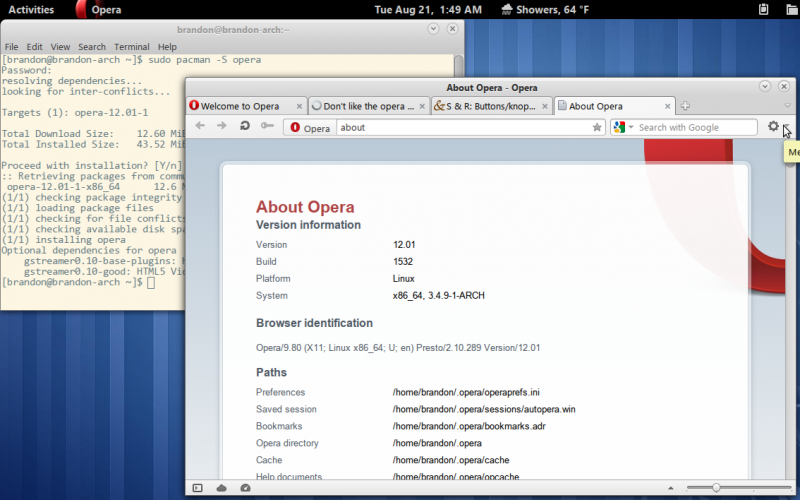Open Opera Turbo speedometer icon
The width and height of the screenshot is (800, 500).
(x=245, y=488)
